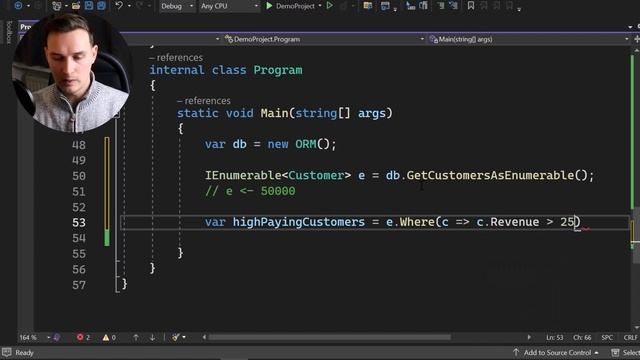Click the split editor plus icon

click(636, 39)
